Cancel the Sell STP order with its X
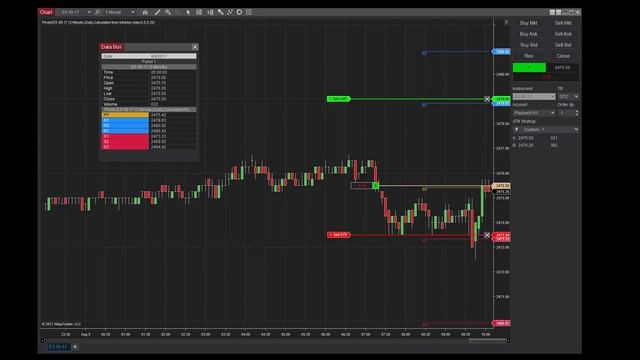This screenshot has width=640, height=360. 487,235
